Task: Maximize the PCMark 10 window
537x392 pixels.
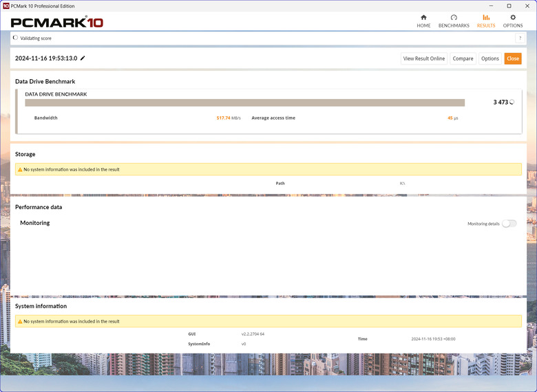Action: point(509,6)
